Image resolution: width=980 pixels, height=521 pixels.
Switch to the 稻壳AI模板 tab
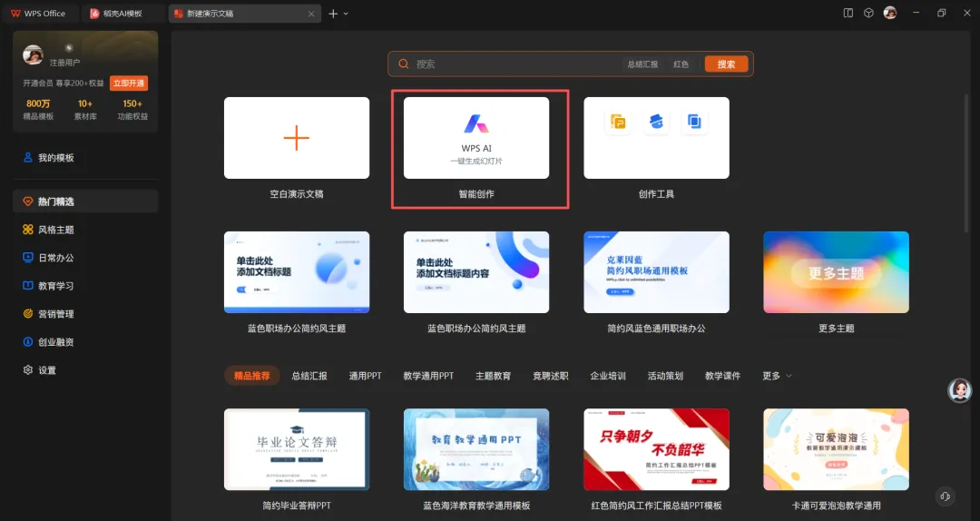[x=122, y=13]
